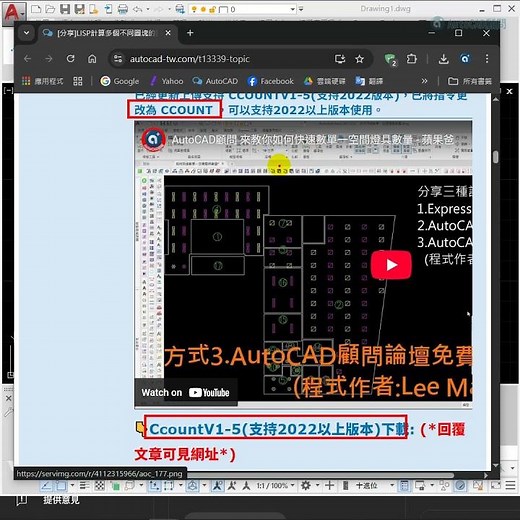Toggle transparency checker icon in status bar
The image size is (520, 520).
[99, 486]
